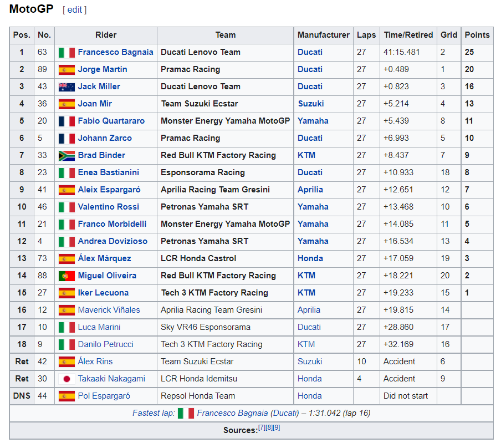
Task: Follow the Fastest lap link
Action: pyautogui.click(x=154, y=413)
